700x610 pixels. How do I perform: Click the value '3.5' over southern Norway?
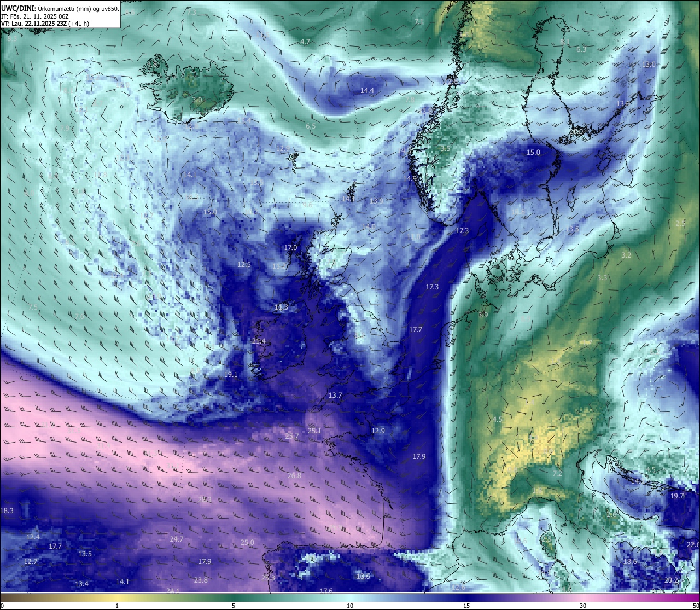445,149
